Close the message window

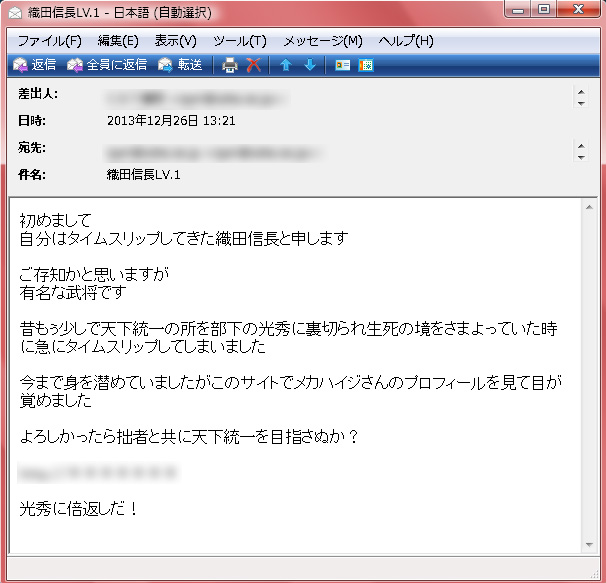coord(578,9)
